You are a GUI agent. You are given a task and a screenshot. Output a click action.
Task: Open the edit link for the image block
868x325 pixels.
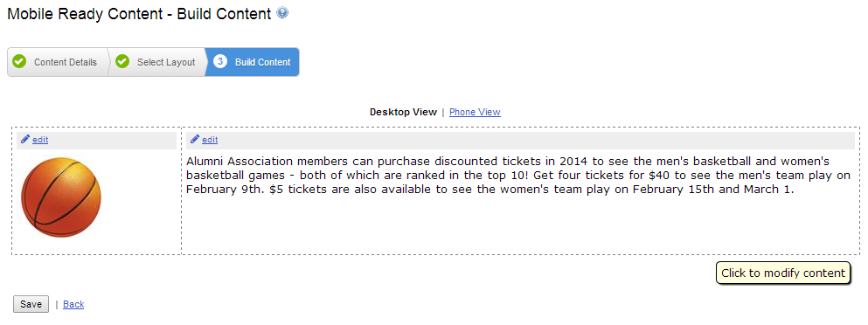(x=40, y=140)
